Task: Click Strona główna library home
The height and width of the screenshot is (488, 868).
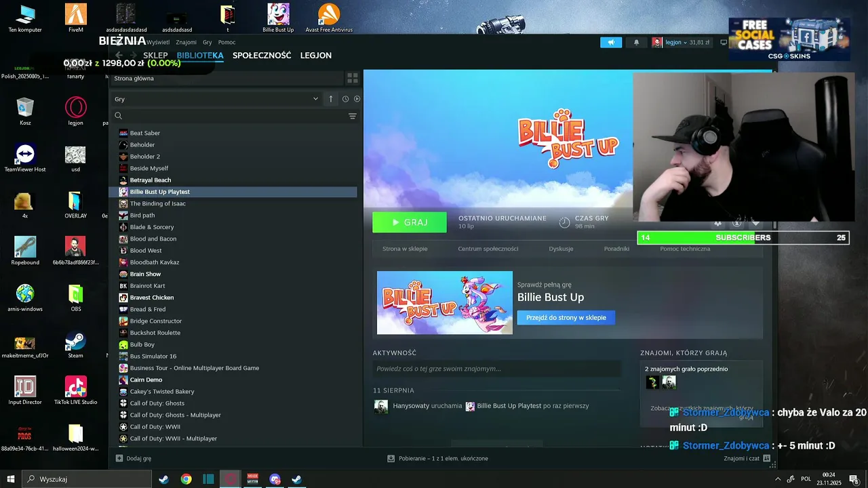Action: (134, 79)
